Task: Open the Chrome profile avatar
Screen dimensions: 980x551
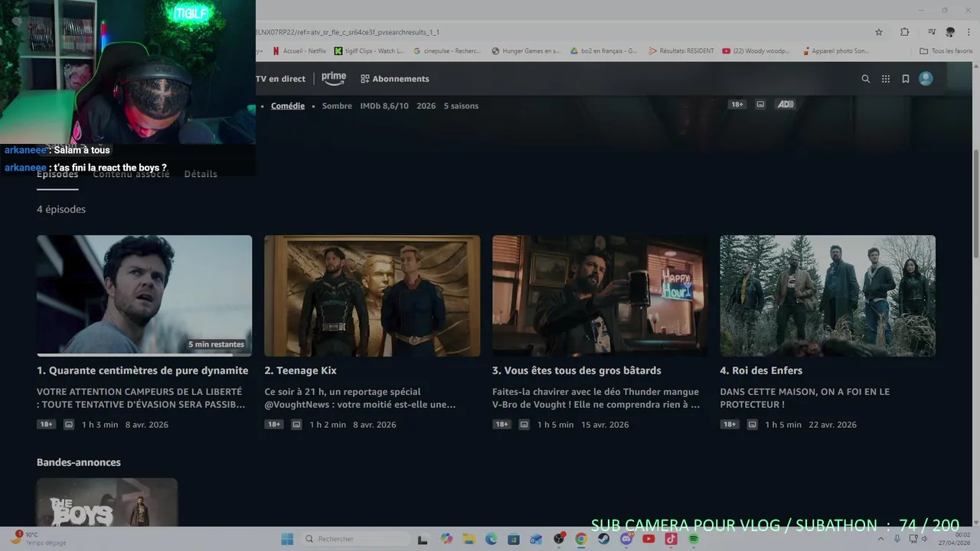Action: pyautogui.click(x=950, y=32)
